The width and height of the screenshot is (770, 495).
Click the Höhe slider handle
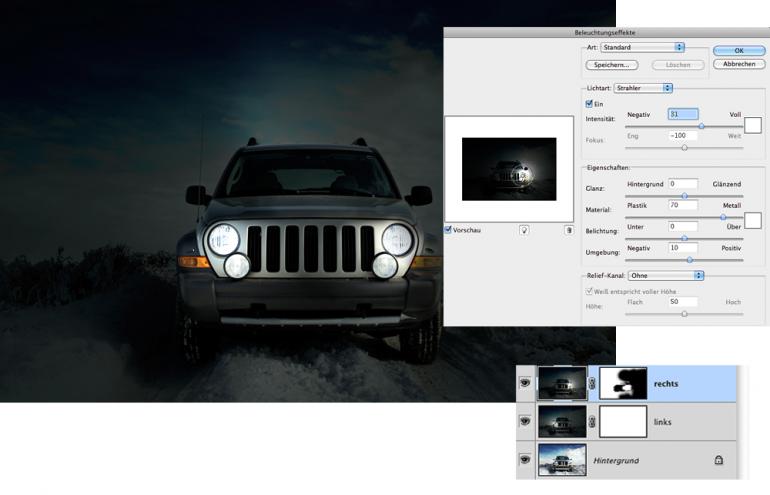(684, 314)
